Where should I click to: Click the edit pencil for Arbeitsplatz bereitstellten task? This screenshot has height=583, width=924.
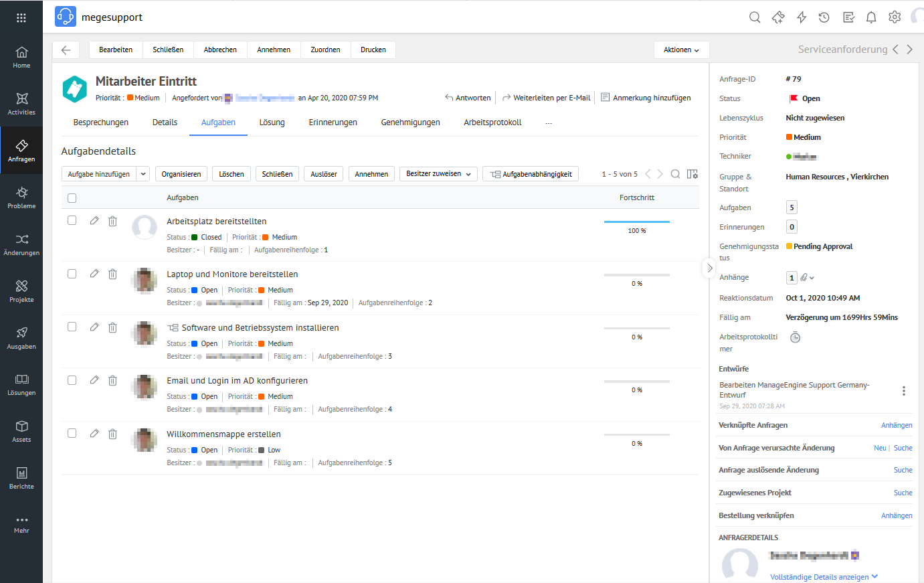pos(94,221)
